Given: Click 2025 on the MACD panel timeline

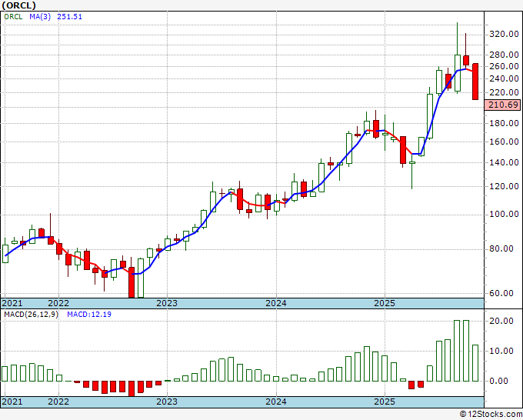Looking at the screenshot, I should click(x=385, y=402).
